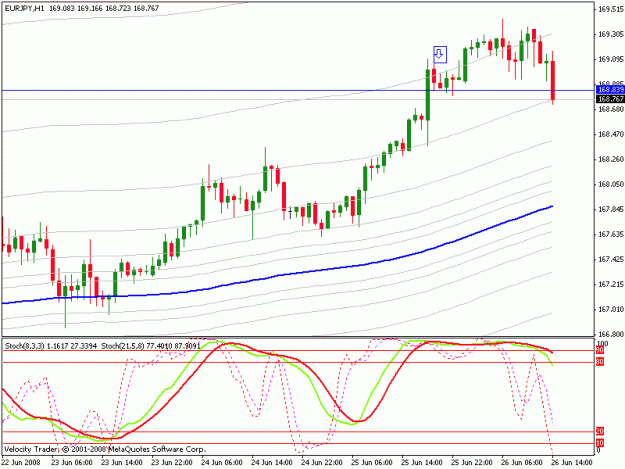Click the current price label 168.767
Image resolution: width=625 pixels, height=469 pixels.
pos(610,99)
